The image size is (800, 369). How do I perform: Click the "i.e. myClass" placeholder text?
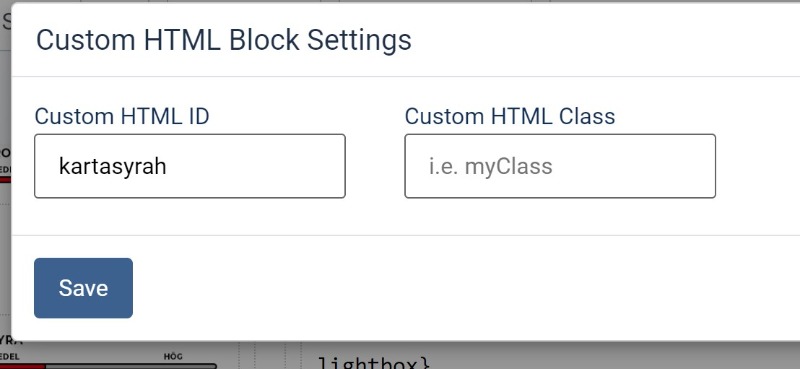pos(490,167)
